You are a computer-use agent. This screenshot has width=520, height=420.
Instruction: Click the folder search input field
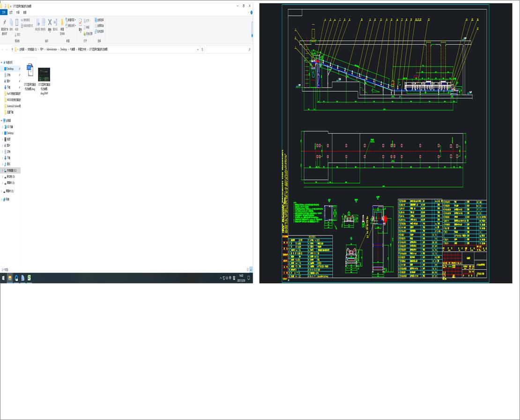point(229,49)
